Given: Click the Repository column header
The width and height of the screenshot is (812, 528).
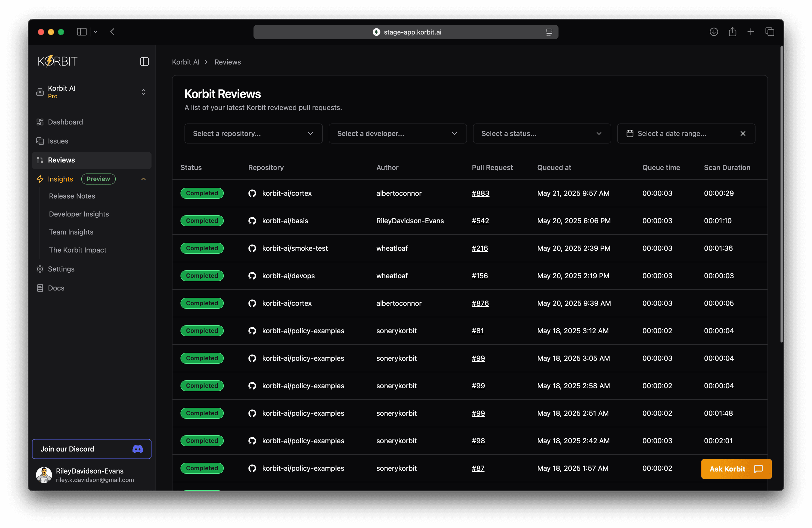Looking at the screenshot, I should coord(266,167).
